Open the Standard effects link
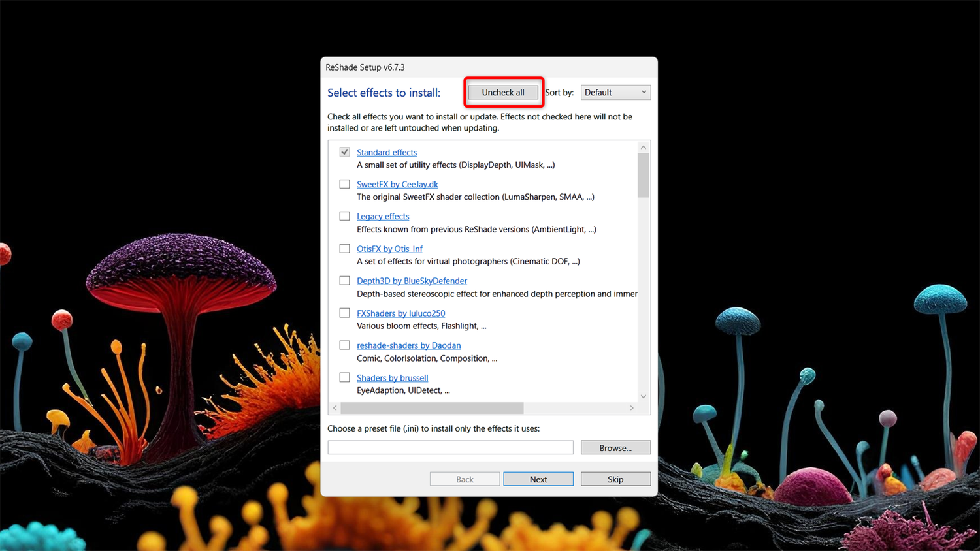 387,153
